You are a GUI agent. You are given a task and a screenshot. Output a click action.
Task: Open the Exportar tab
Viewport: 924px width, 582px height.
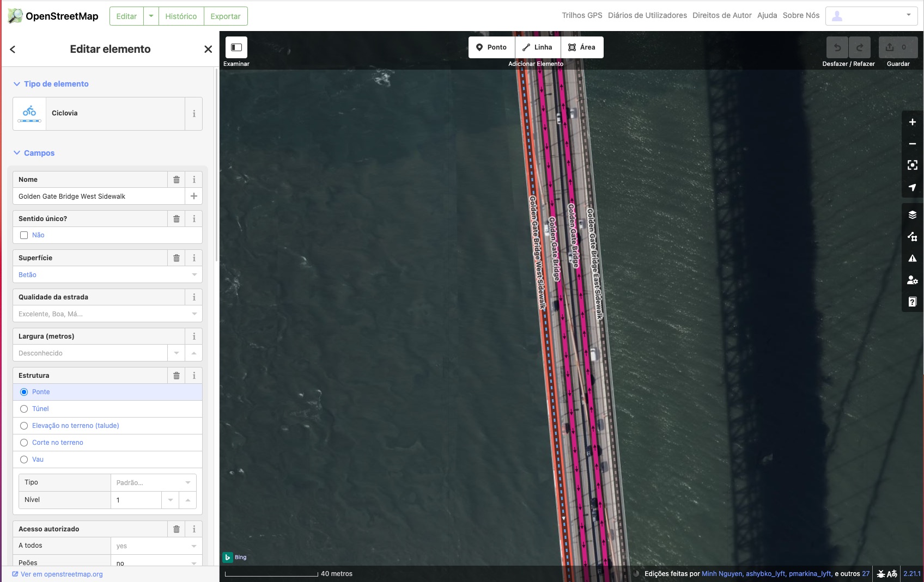point(226,16)
